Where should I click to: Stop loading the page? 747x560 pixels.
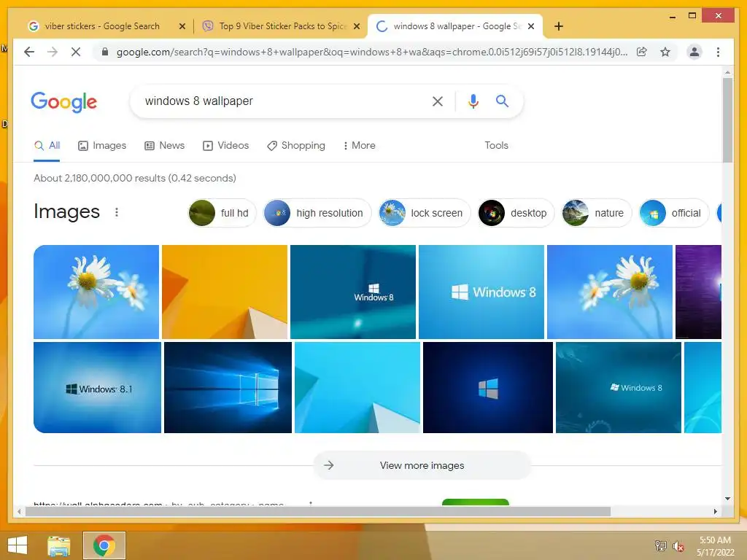coord(76,52)
